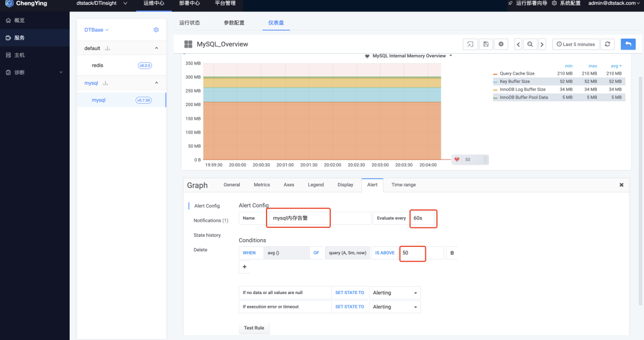The width and height of the screenshot is (644, 340).
Task: Open the Time range editor tab
Action: tap(403, 185)
